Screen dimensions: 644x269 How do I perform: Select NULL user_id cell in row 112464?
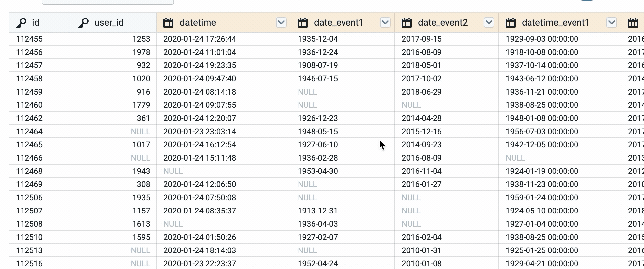(114, 132)
